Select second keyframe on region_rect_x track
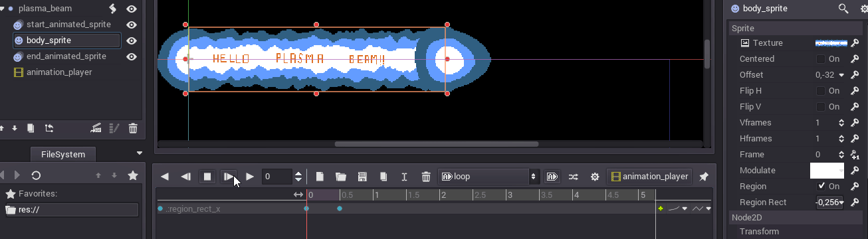This screenshot has width=868, height=239. pos(340,208)
